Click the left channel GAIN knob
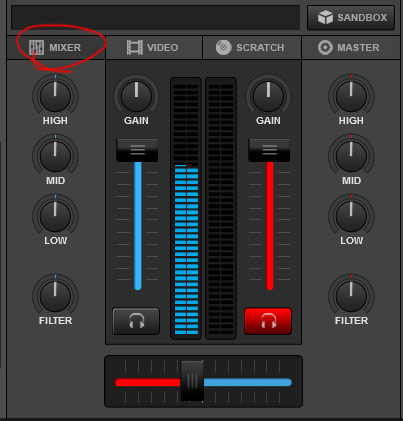The width and height of the screenshot is (403, 421). 136,96
